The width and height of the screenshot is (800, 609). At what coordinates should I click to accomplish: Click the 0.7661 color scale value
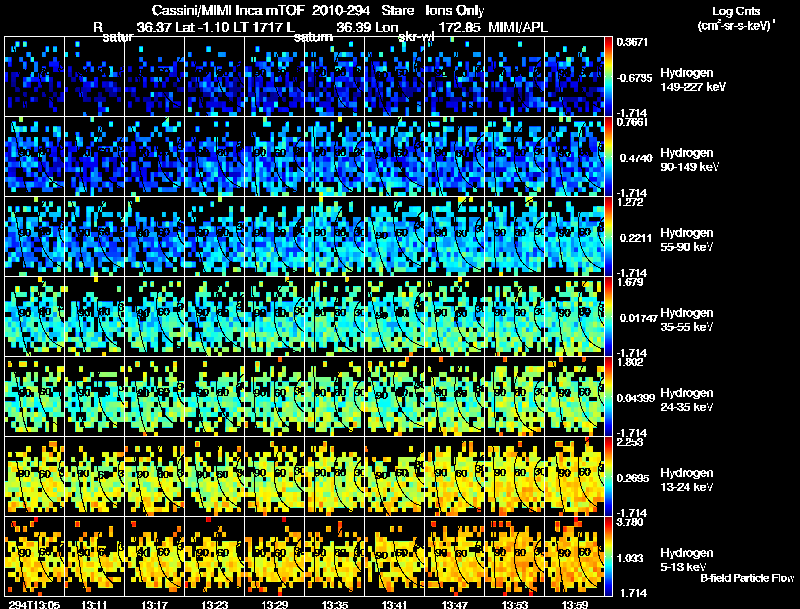coord(632,122)
